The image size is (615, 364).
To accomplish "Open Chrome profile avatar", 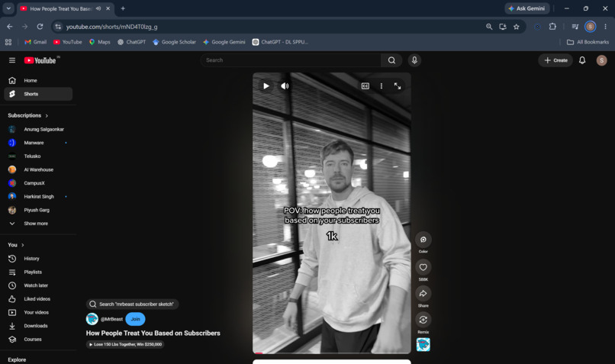I will point(590,27).
